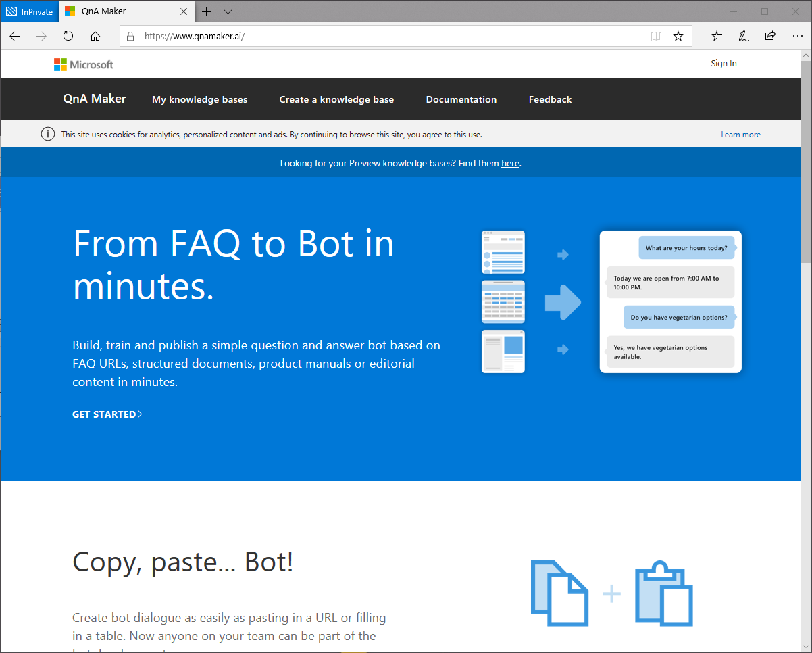Viewport: 812px width, 653px height.
Task: Open a new tab with plus button
Action: click(x=207, y=11)
